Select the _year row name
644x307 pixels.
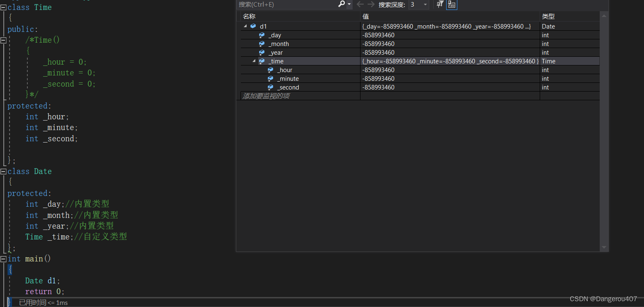point(276,53)
